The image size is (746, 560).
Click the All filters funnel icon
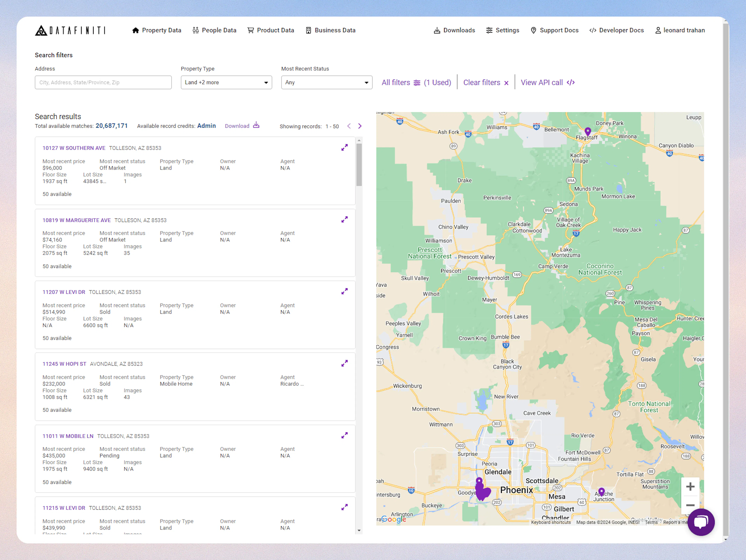click(x=417, y=82)
